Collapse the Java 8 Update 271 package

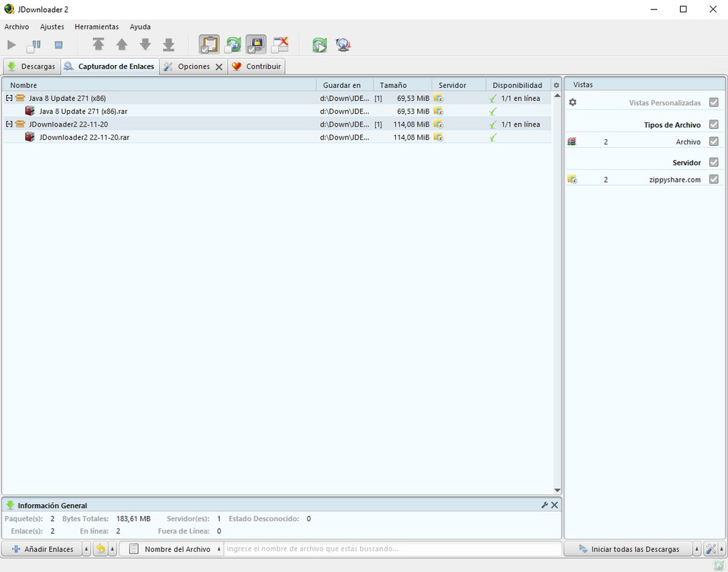point(9,98)
